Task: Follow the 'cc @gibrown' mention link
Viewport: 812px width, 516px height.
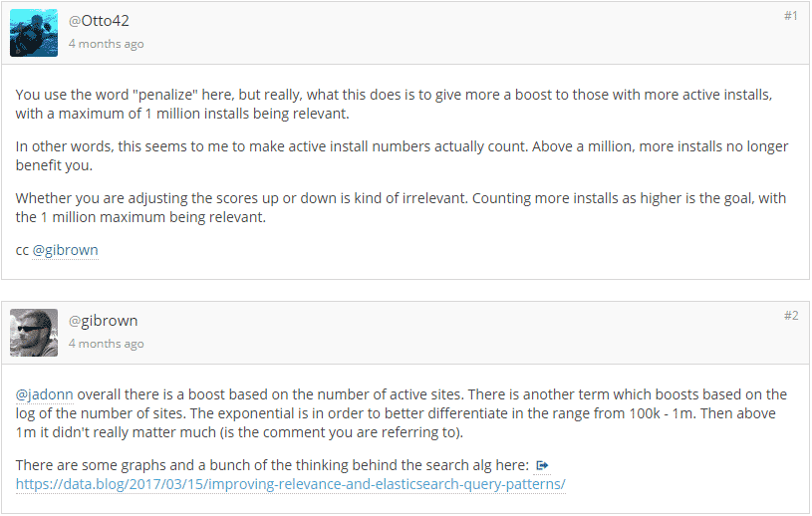Action: [x=65, y=250]
